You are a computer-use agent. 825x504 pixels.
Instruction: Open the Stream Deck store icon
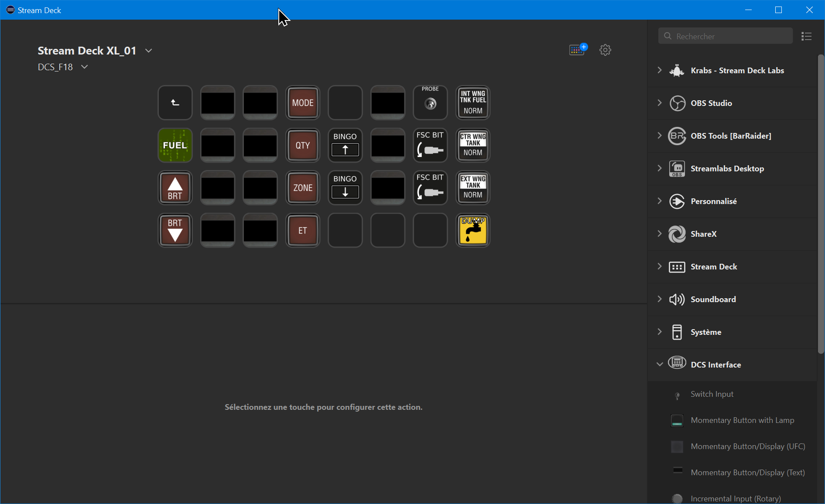(578, 50)
